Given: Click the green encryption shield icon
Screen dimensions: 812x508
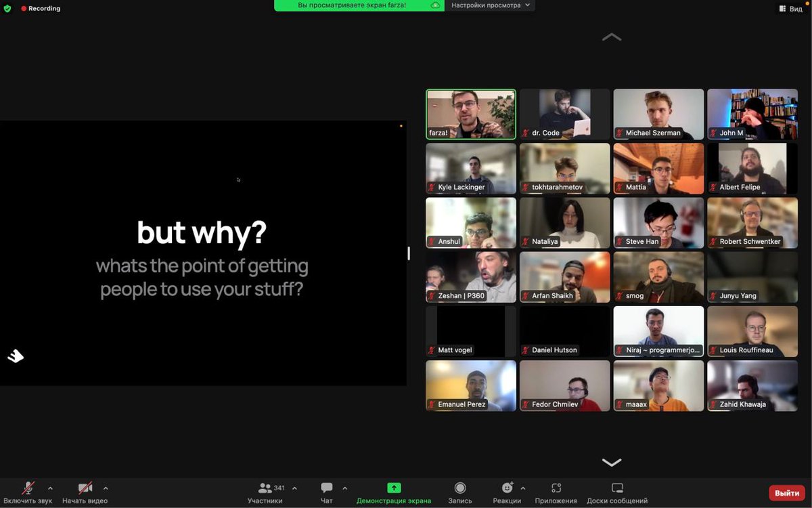Looking at the screenshot, I should (x=7, y=8).
